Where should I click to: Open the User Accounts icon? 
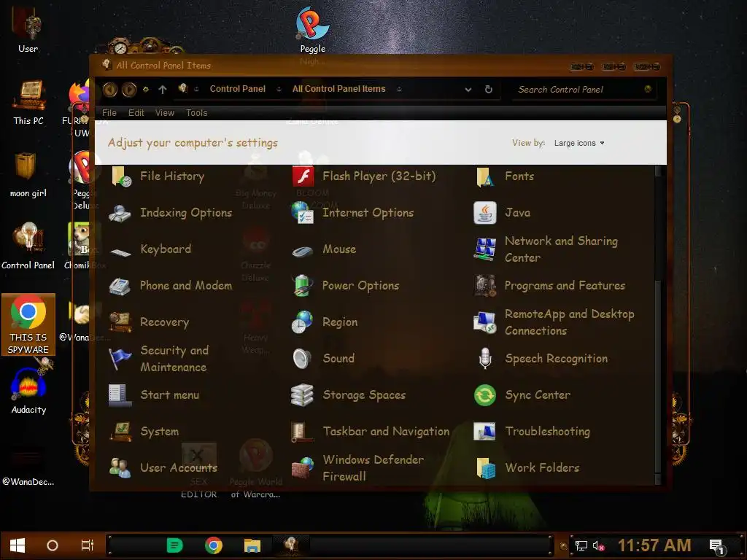[120, 468]
